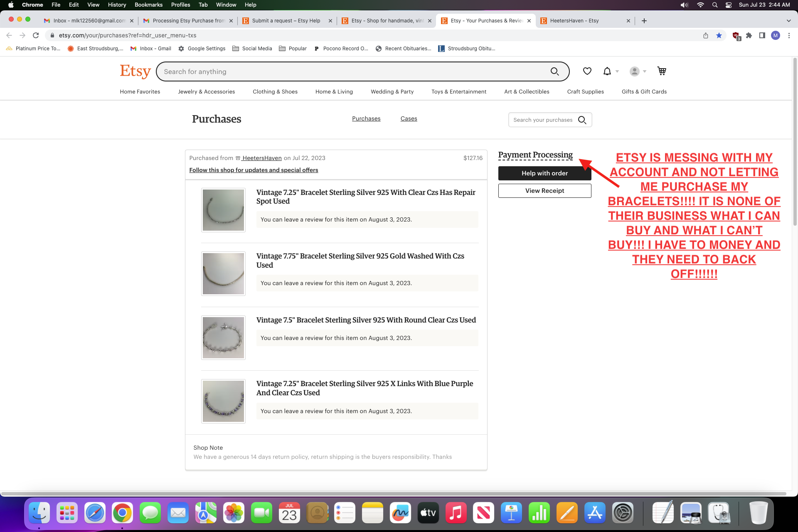798x532 pixels.
Task: Click the share icon in the address bar
Action: pos(705,35)
